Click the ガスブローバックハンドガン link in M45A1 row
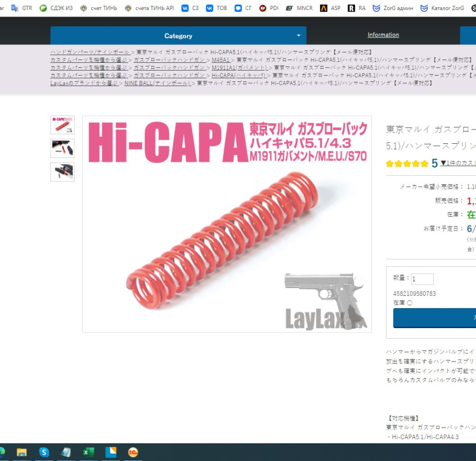Image resolution: width=476 pixels, height=461 pixels. click(169, 60)
